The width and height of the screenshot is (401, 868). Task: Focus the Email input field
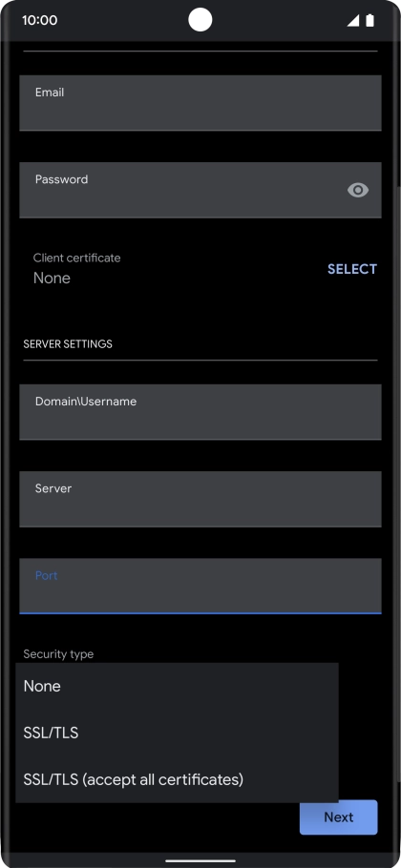(x=200, y=103)
